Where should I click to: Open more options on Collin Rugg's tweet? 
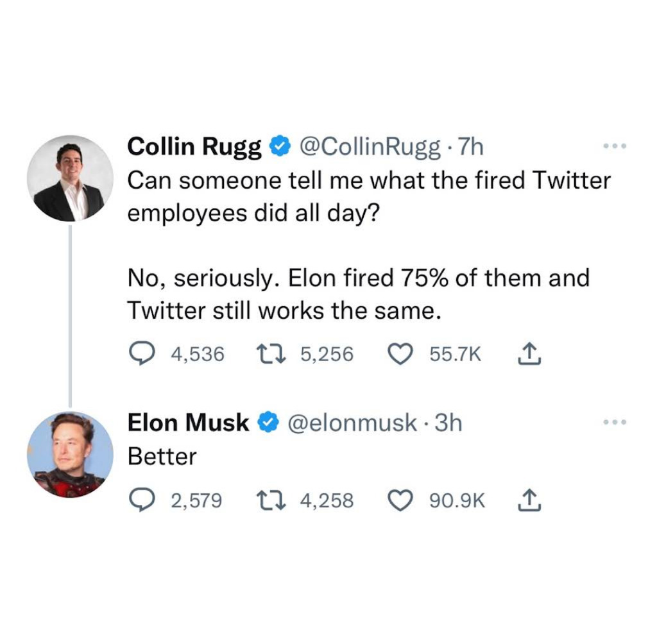click(x=615, y=146)
